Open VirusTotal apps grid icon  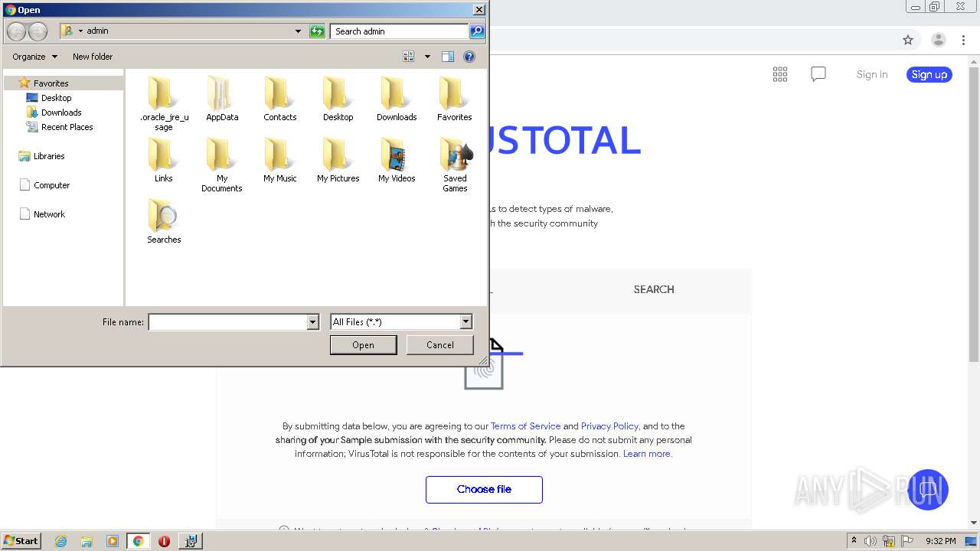tap(780, 74)
